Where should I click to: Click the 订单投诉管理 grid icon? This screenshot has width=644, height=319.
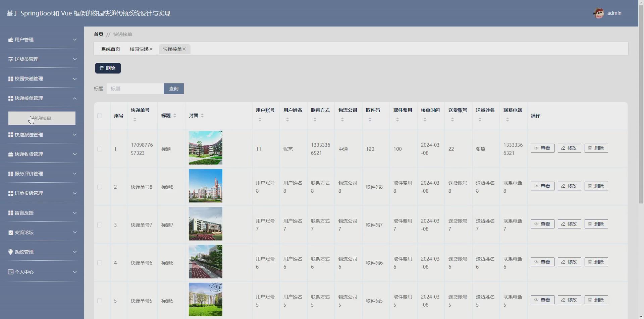(x=11, y=193)
